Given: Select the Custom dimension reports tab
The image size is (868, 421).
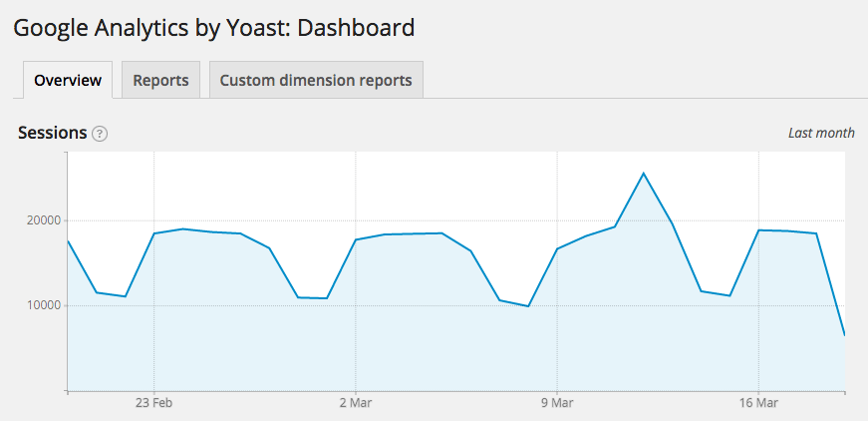Looking at the screenshot, I should [x=316, y=81].
